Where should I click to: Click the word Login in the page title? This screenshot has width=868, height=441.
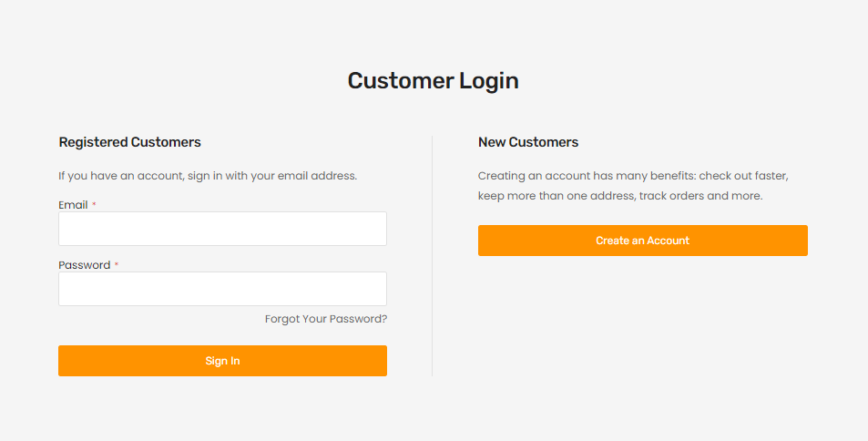[489, 80]
